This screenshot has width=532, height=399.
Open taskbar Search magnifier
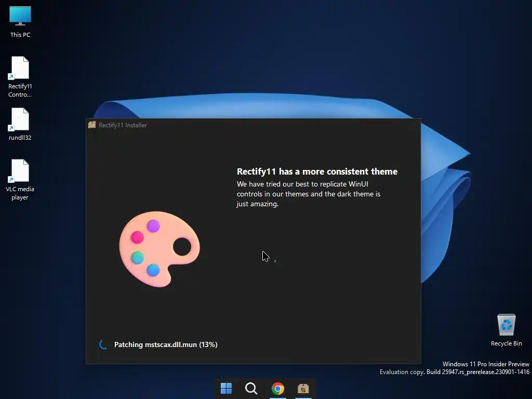pyautogui.click(x=251, y=388)
